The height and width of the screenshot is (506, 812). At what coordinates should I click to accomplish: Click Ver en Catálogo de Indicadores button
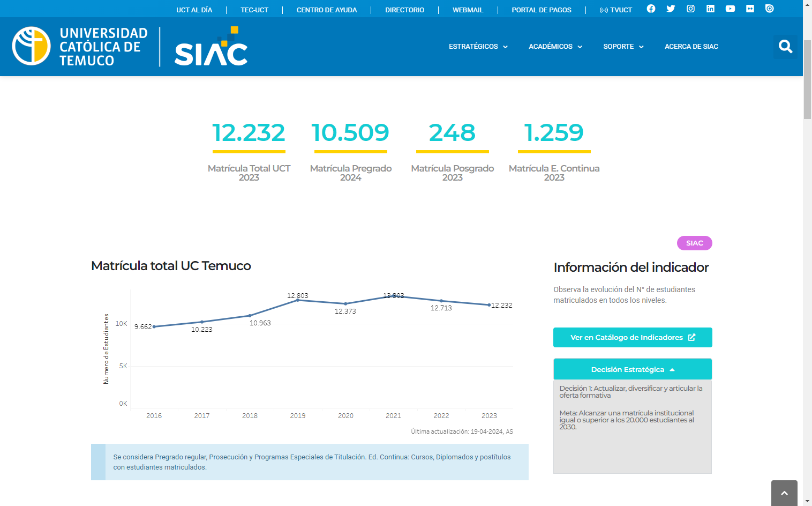[x=633, y=337]
